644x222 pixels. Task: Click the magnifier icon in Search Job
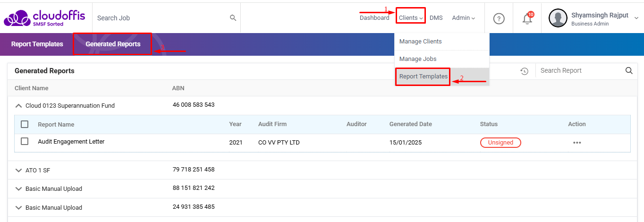click(x=233, y=18)
